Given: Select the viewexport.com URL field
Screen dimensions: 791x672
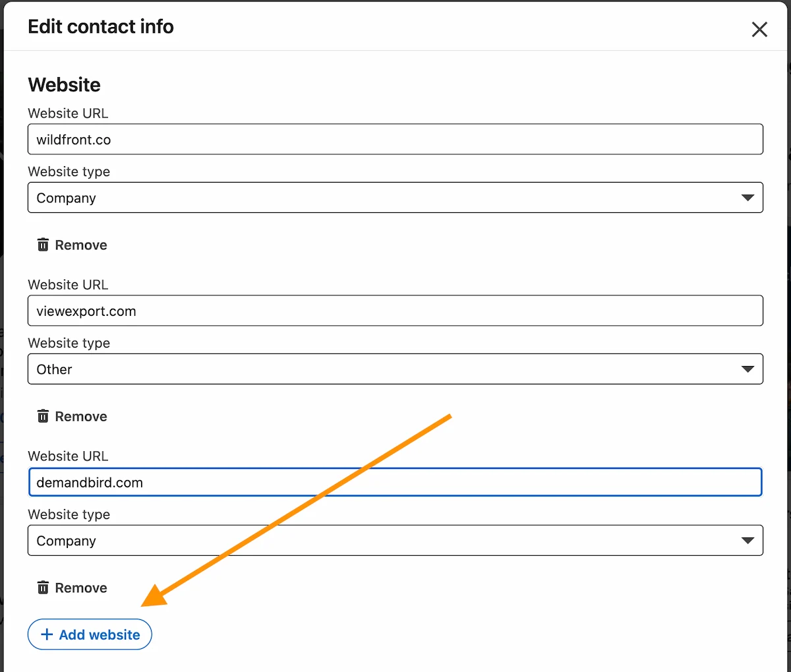Looking at the screenshot, I should [x=395, y=311].
